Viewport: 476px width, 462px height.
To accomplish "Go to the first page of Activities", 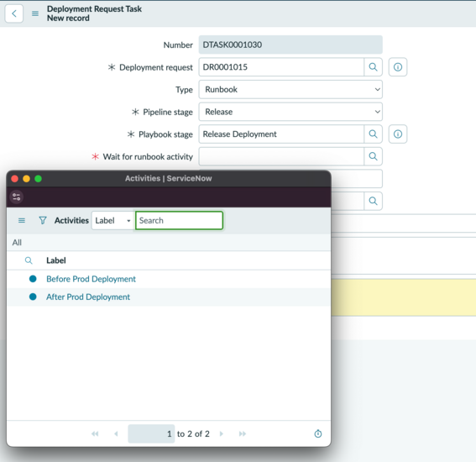I will tap(95, 433).
